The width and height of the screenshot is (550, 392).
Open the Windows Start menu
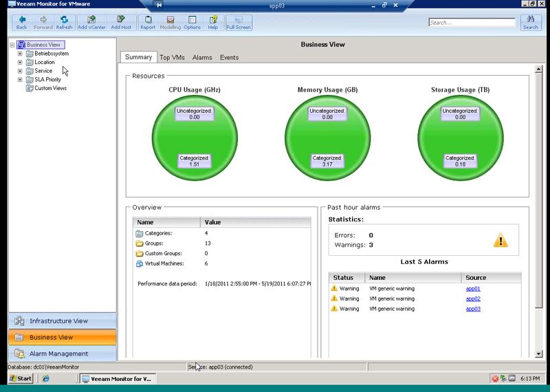(21, 378)
